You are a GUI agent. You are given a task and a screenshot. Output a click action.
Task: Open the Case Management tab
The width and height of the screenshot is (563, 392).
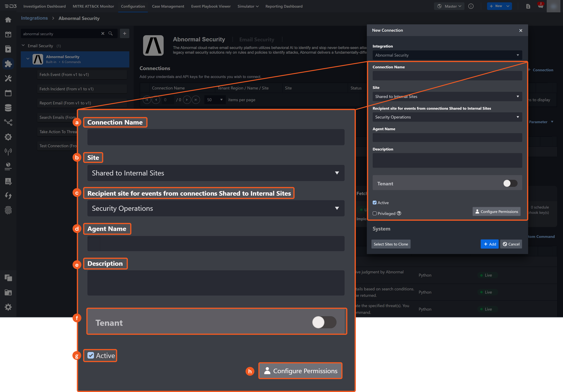tap(168, 6)
